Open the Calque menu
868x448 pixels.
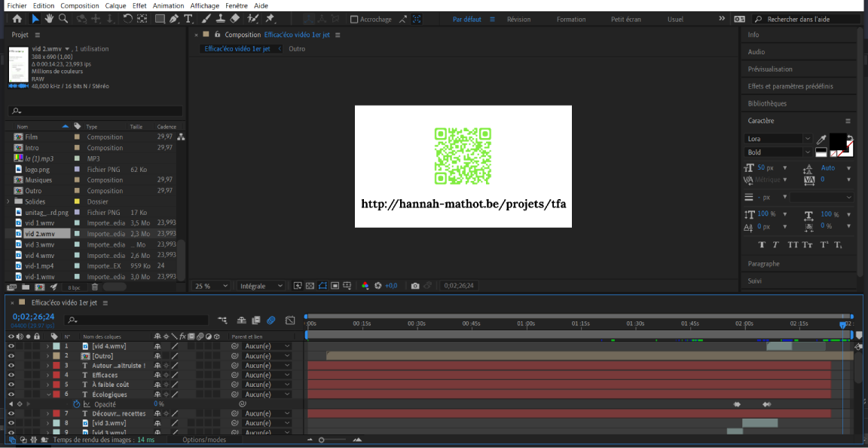[115, 5]
